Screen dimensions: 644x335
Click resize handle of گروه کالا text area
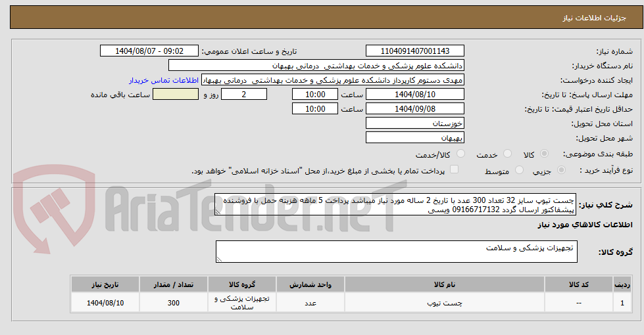219,259
